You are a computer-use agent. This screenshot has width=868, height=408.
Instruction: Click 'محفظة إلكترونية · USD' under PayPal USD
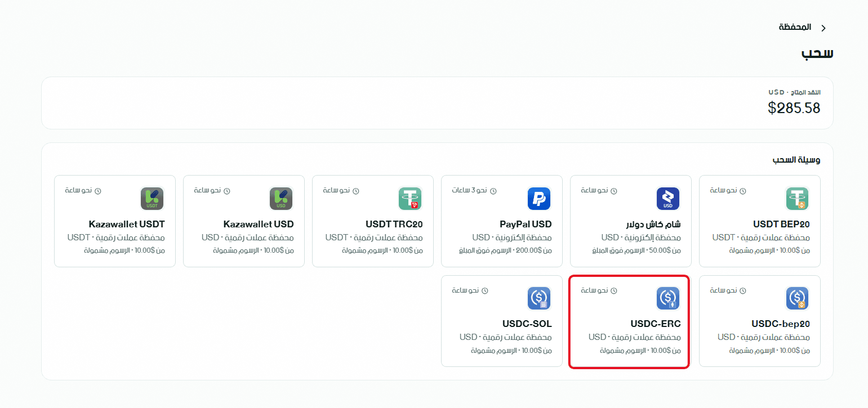pyautogui.click(x=512, y=237)
